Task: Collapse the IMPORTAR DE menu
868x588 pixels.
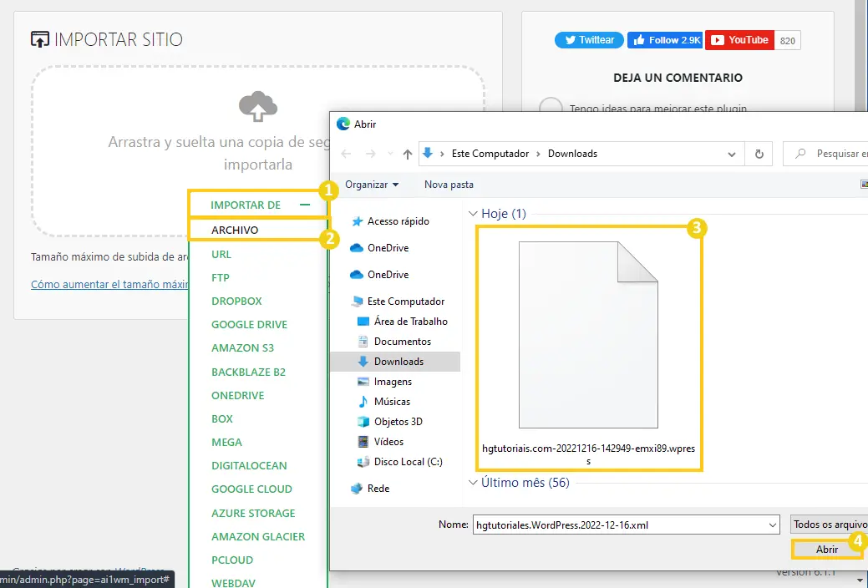Action: click(x=304, y=205)
